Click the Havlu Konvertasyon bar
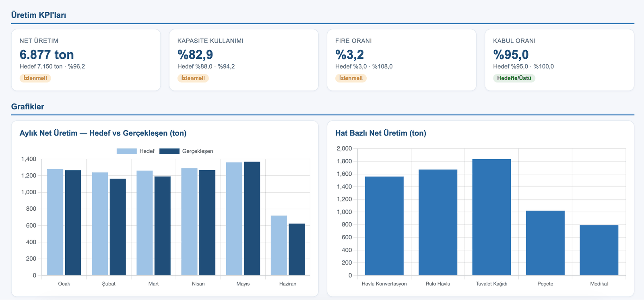The height and width of the screenshot is (300, 644). pos(384,226)
